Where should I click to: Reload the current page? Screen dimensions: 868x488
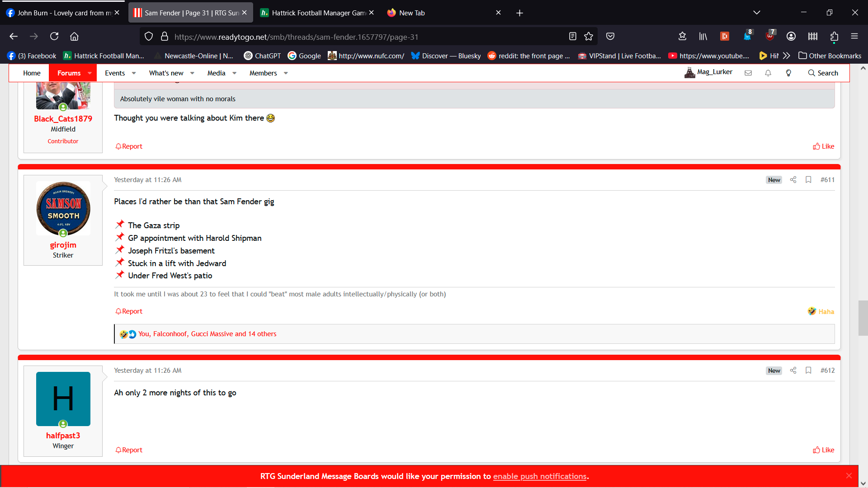(x=54, y=37)
